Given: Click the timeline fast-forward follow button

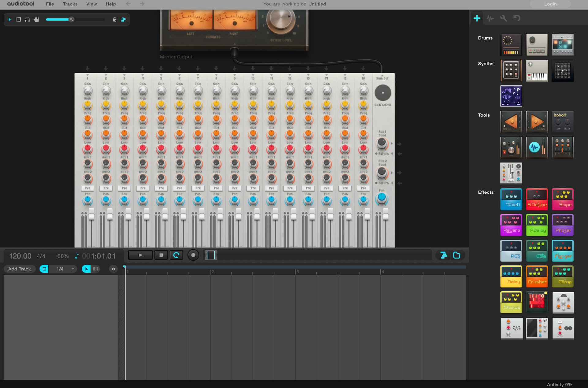Looking at the screenshot, I should [x=113, y=269].
